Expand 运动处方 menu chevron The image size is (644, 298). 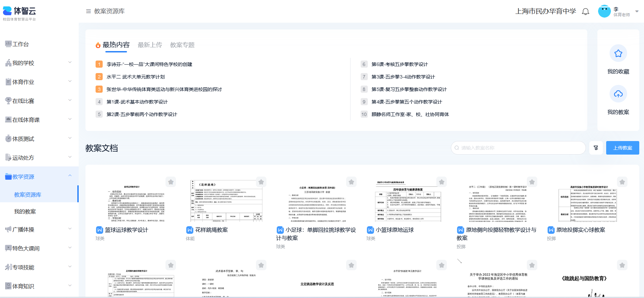pyautogui.click(x=70, y=157)
